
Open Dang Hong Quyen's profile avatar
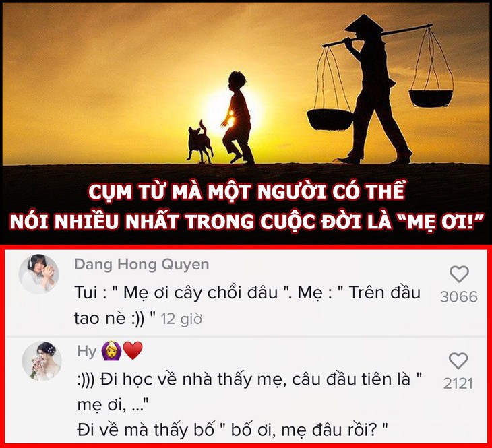[38, 274]
